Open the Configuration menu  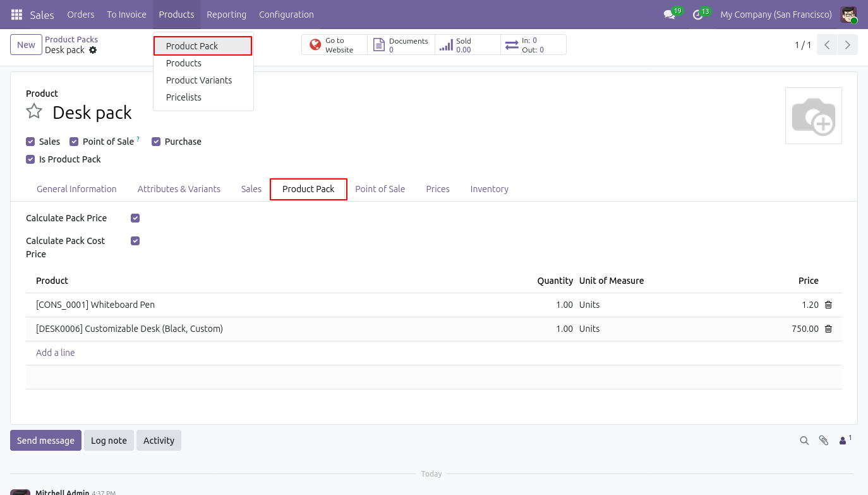coord(286,15)
